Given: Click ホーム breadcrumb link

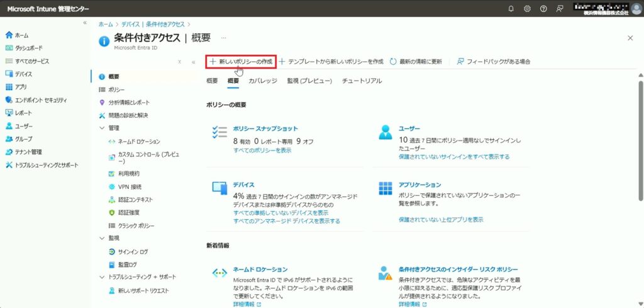Looking at the screenshot, I should (106, 25).
